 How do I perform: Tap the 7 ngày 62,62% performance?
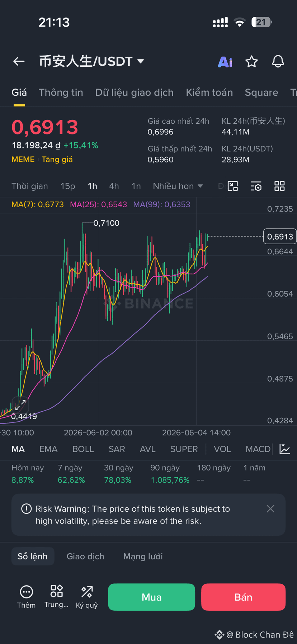(71, 474)
